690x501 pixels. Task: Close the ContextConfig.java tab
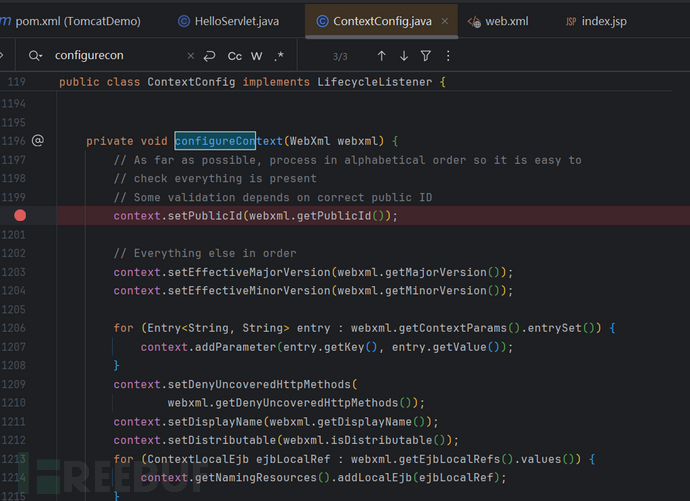(x=444, y=21)
